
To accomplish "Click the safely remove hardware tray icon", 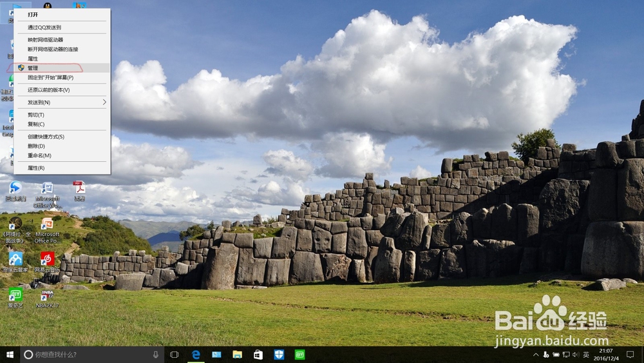I will (x=546, y=355).
